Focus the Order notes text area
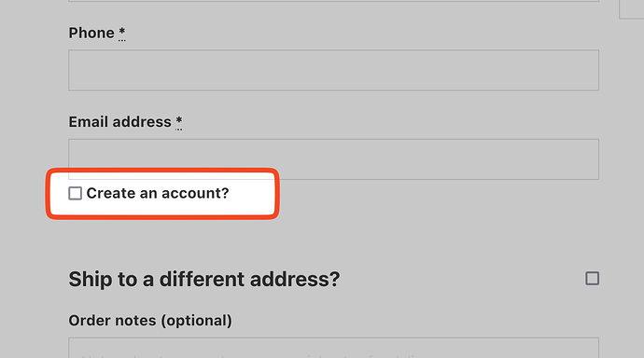 pyautogui.click(x=333, y=348)
